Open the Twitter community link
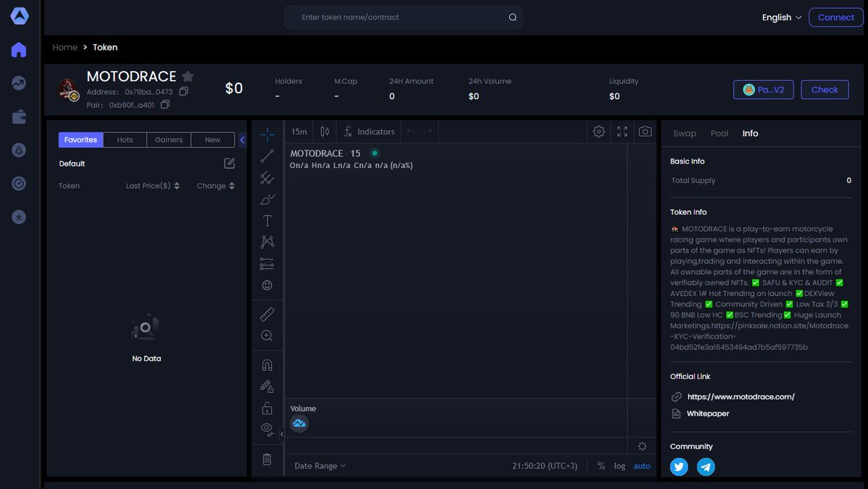 [x=679, y=467]
